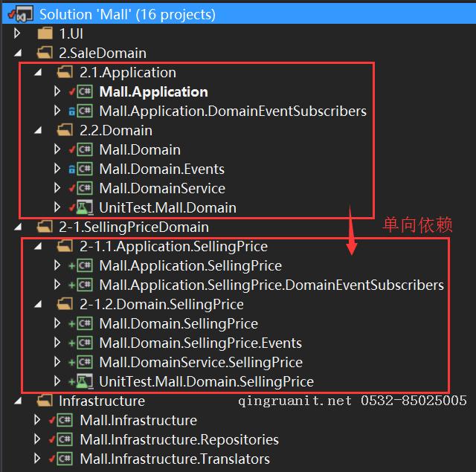Select the Mall.Infrastructure.Repositories project name

point(179,440)
